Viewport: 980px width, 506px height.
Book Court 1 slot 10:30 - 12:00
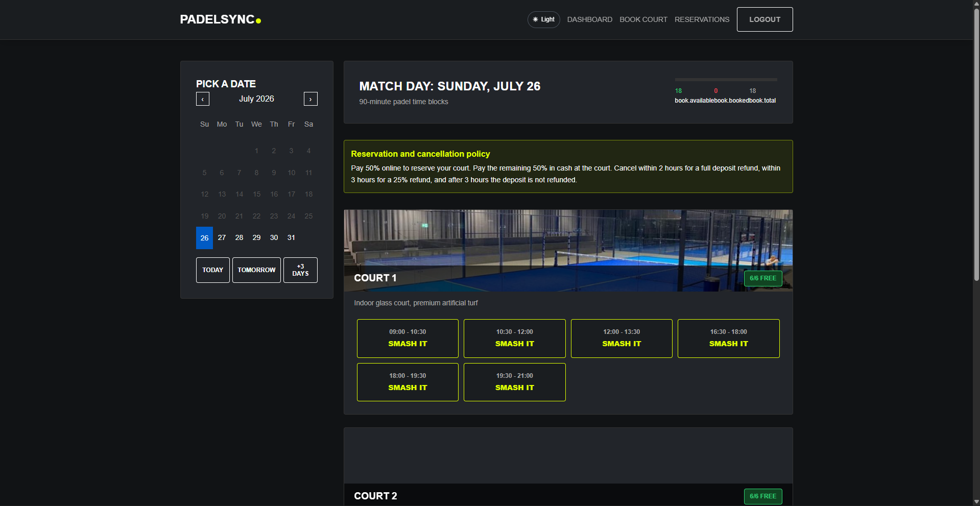click(514, 339)
